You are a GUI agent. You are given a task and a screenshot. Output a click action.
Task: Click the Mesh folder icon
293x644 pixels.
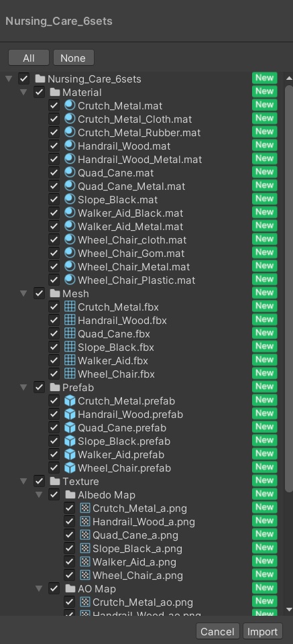(x=55, y=293)
